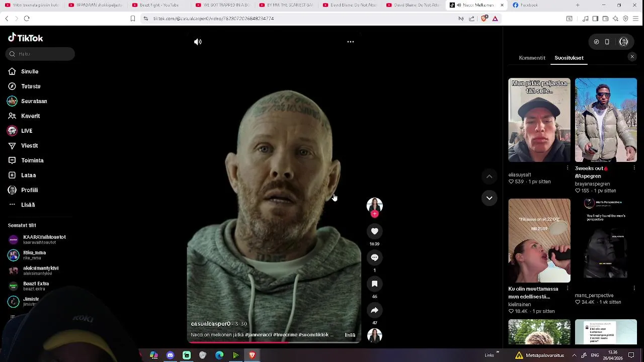This screenshot has height=362, width=644.
Task: Open a new browser tab
Action: tap(578, 5)
